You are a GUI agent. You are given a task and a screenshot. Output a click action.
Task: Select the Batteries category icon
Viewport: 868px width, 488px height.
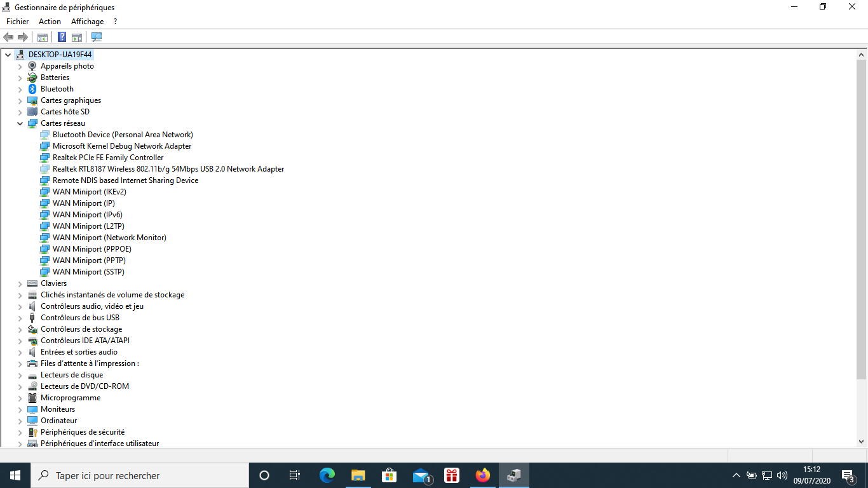tap(32, 78)
